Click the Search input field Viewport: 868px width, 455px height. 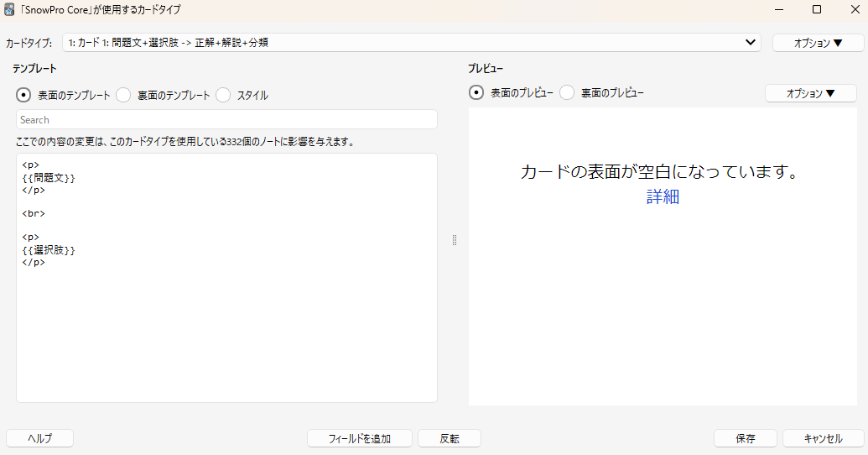[x=226, y=120]
